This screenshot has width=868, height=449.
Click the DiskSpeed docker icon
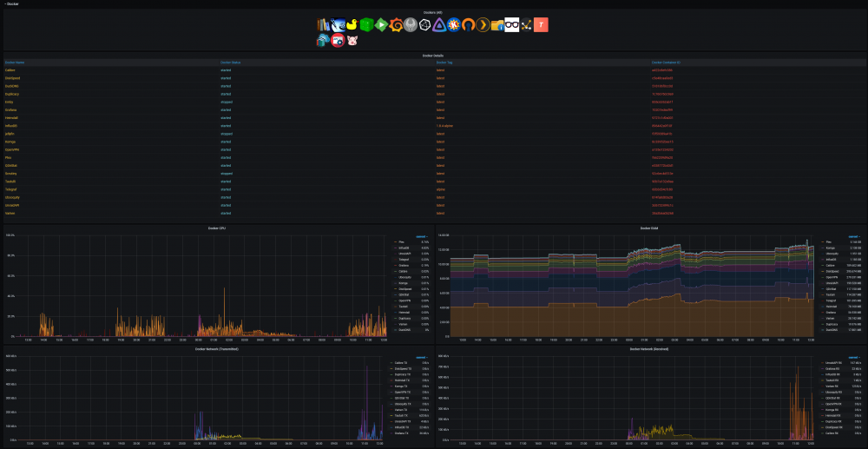[x=338, y=24]
